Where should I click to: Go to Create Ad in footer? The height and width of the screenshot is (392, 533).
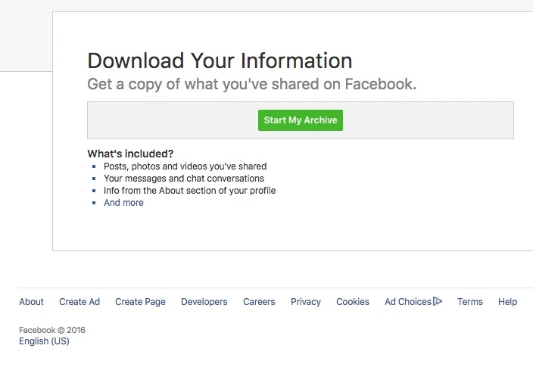pyautogui.click(x=79, y=302)
